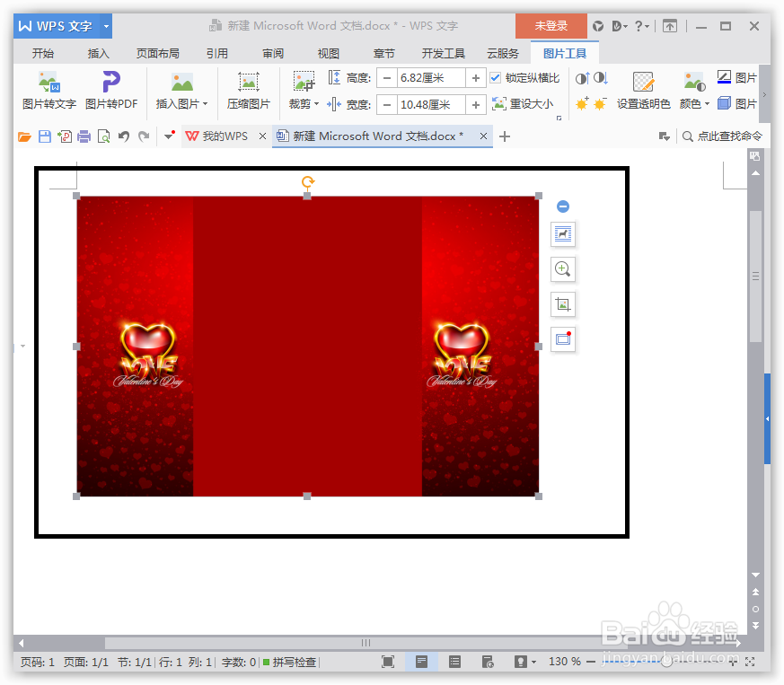Open the 图片转PDF converter
Screen dimensions: 784x685
110,92
